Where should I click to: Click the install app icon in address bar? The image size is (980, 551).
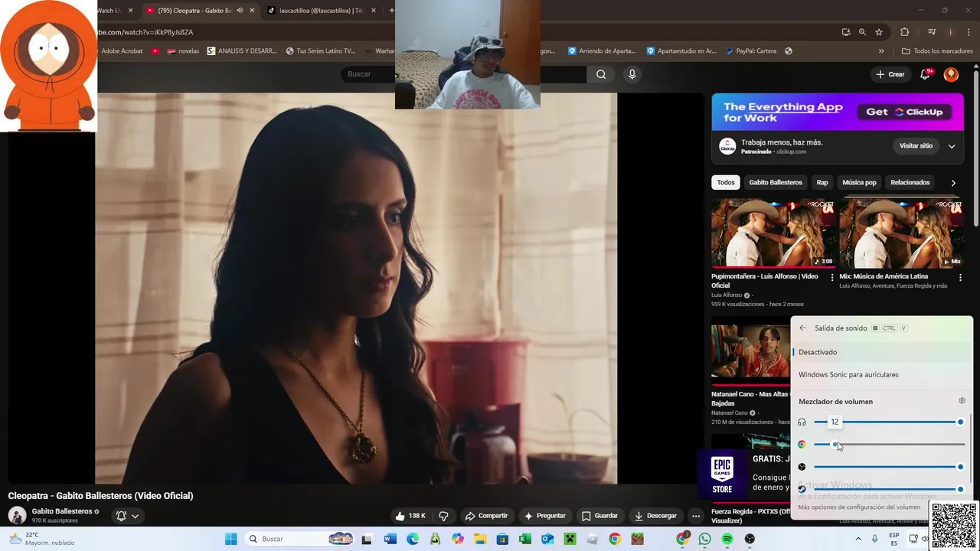pos(845,32)
